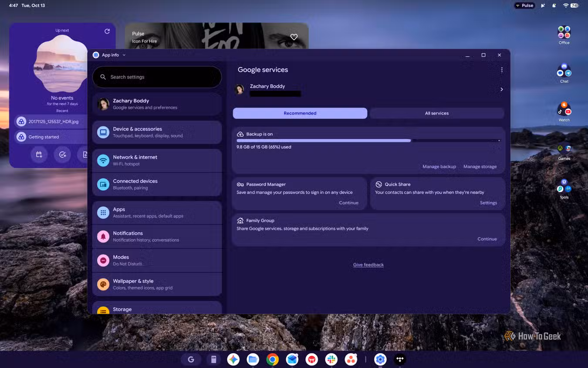This screenshot has width=588, height=368.
Task: Open the Watch folder on the desktop
Action: (564, 112)
